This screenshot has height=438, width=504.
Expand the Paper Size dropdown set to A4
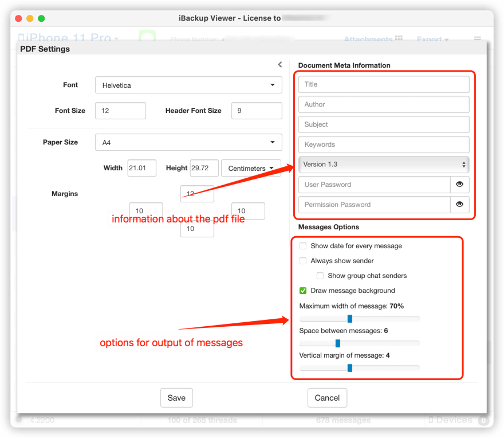click(x=188, y=142)
